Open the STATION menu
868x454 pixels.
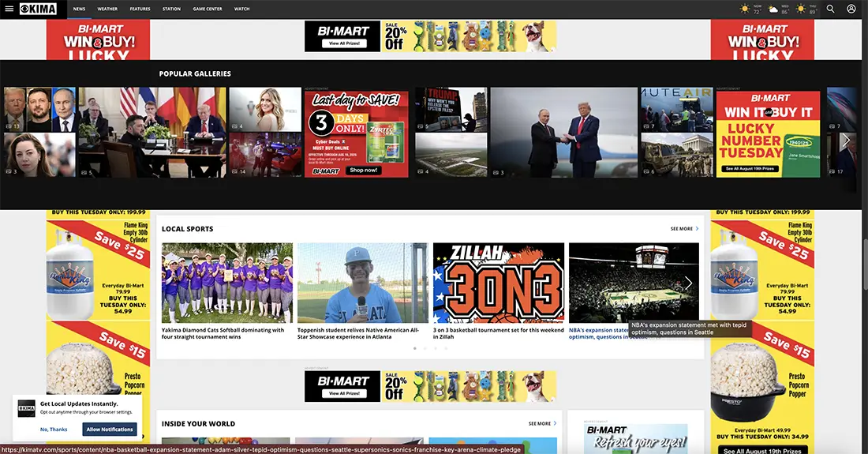click(x=171, y=9)
